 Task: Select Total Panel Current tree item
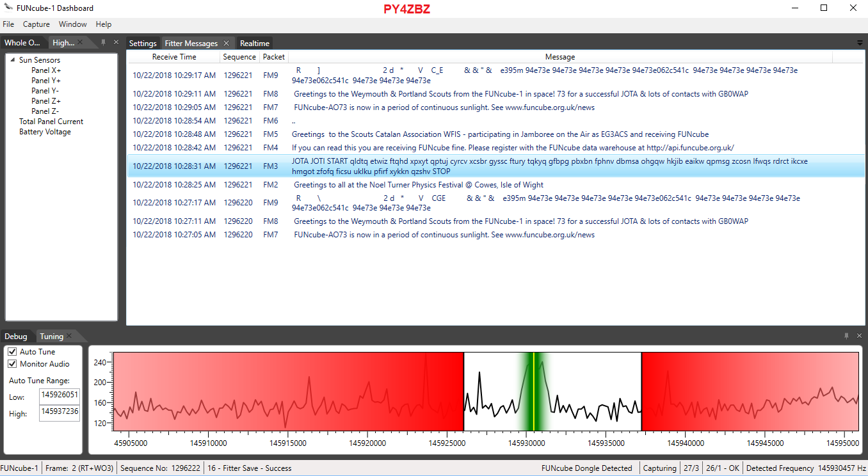pyautogui.click(x=51, y=122)
